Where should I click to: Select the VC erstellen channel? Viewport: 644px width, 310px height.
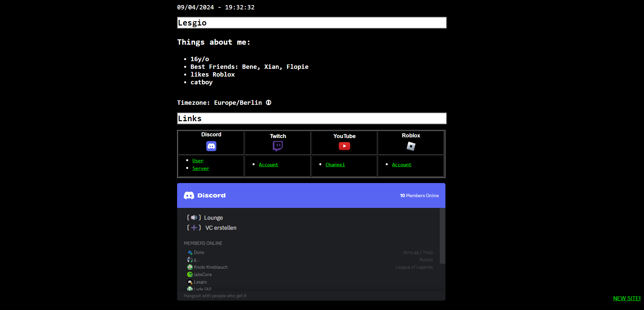pyautogui.click(x=221, y=228)
